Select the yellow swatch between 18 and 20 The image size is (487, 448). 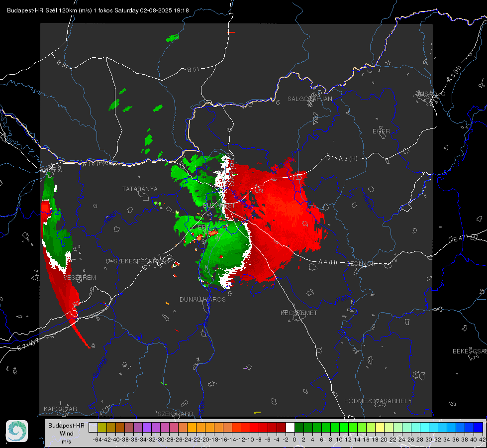(380, 427)
